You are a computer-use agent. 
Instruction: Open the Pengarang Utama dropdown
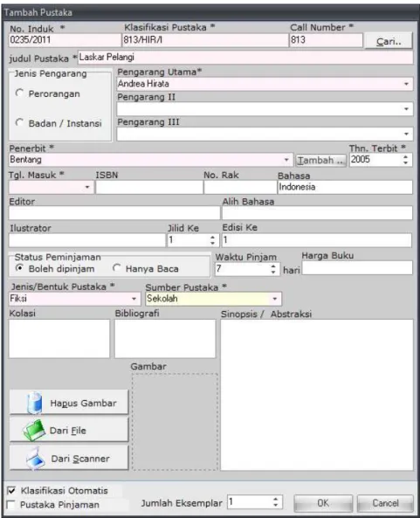[x=406, y=84]
